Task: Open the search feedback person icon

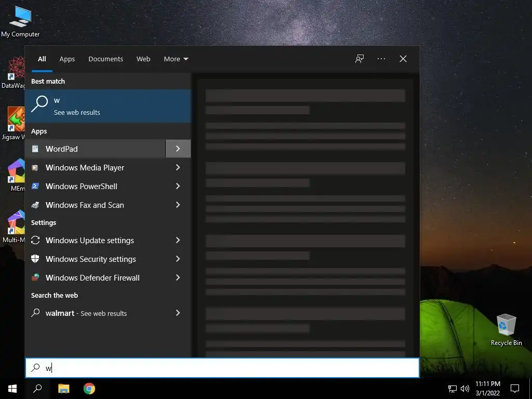Action: coord(360,59)
